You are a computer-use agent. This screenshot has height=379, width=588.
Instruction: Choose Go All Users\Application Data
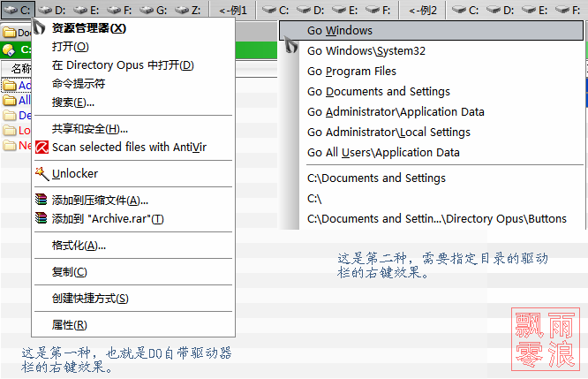[431, 152]
